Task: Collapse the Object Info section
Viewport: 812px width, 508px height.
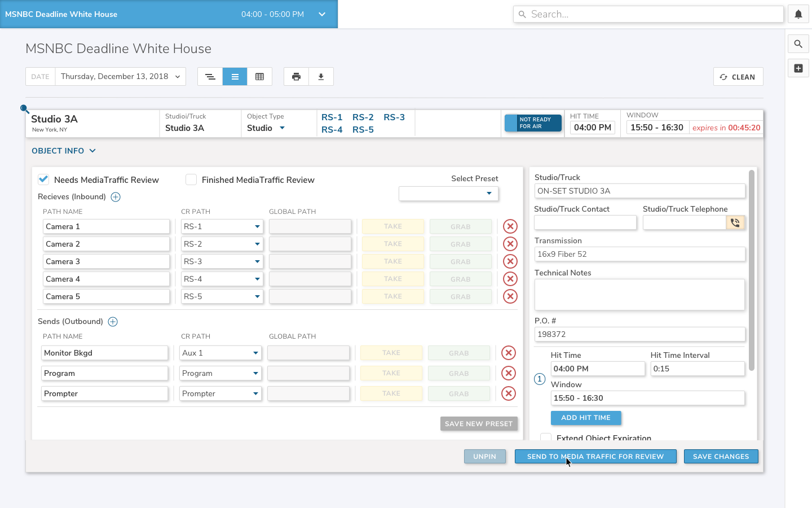Action: tap(64, 151)
